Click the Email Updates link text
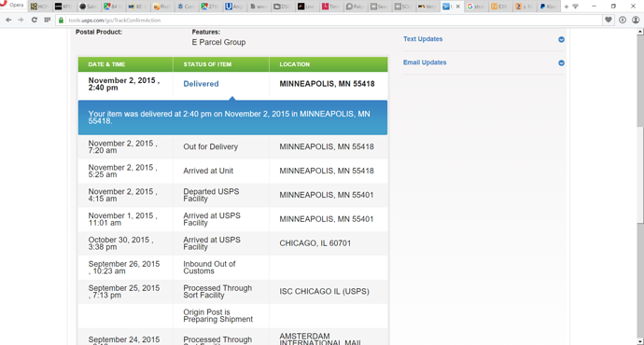The image size is (644, 345). click(x=425, y=62)
